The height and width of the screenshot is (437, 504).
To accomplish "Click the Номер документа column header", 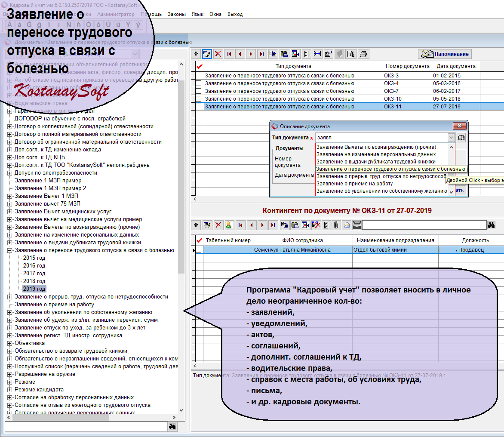I will click(408, 66).
